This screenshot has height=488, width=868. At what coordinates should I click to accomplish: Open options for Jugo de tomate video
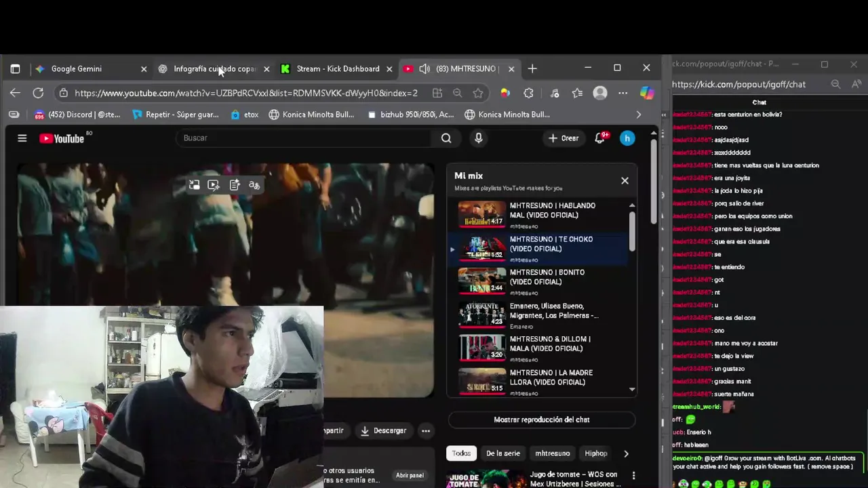tap(633, 475)
